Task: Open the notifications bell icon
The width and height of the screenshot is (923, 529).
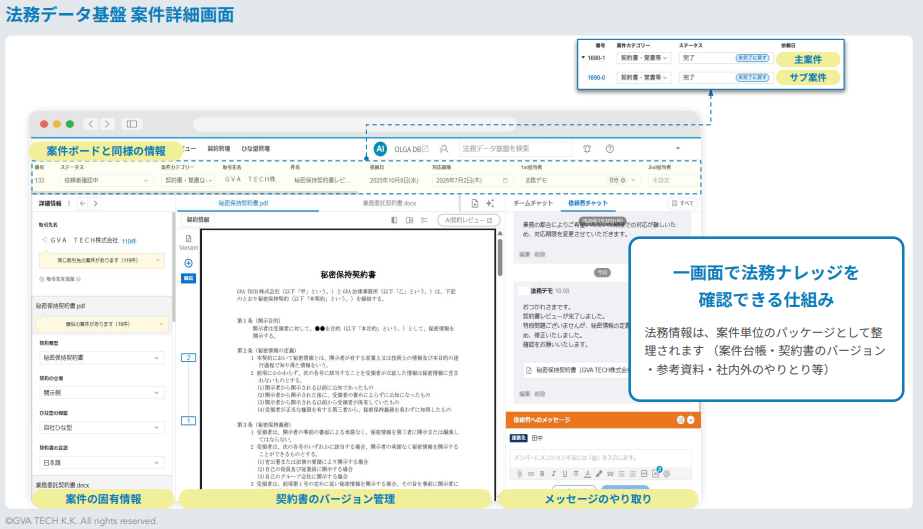Action: click(587, 149)
